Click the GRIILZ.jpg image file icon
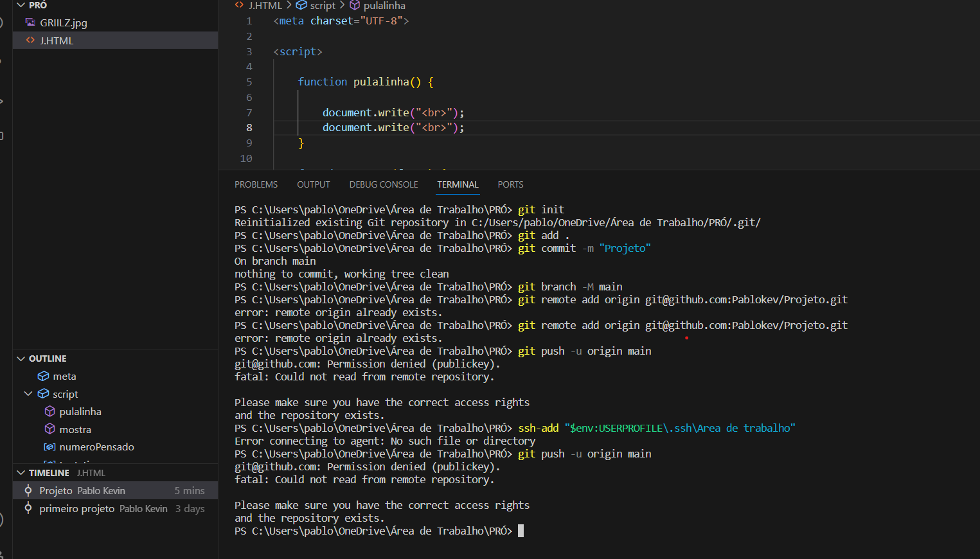This screenshot has height=559, width=980. (x=30, y=22)
